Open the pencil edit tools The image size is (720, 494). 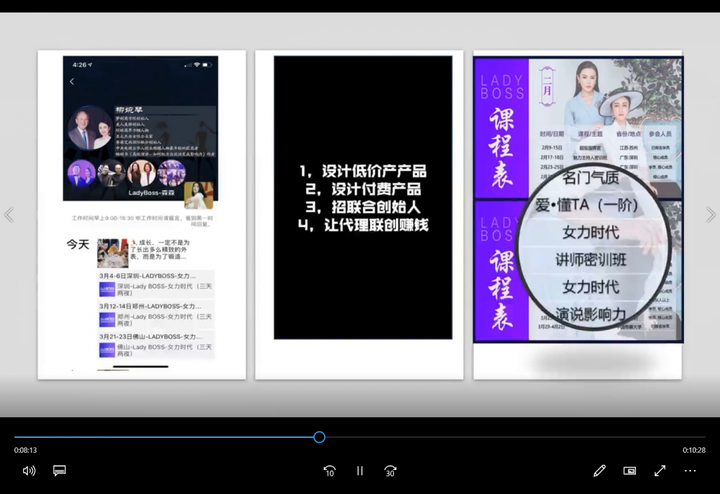click(x=599, y=471)
